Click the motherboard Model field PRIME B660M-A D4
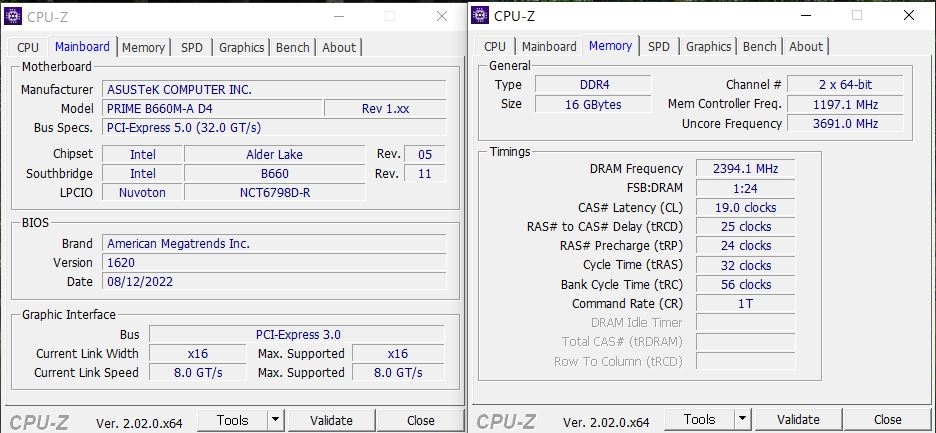 (213, 108)
